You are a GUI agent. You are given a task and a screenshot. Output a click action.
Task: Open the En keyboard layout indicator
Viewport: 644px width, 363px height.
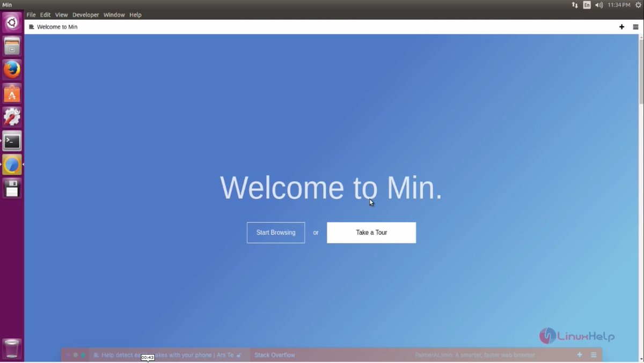(587, 5)
